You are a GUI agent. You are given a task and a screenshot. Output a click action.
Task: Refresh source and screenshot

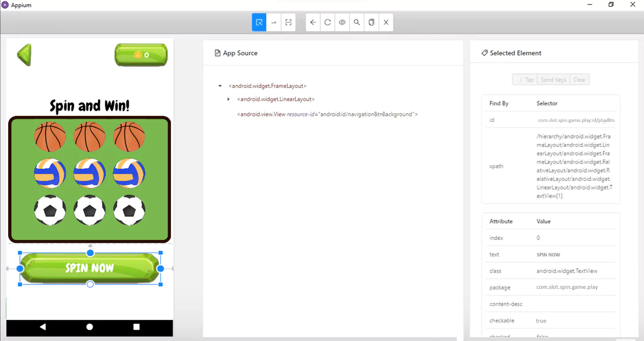[x=328, y=23]
